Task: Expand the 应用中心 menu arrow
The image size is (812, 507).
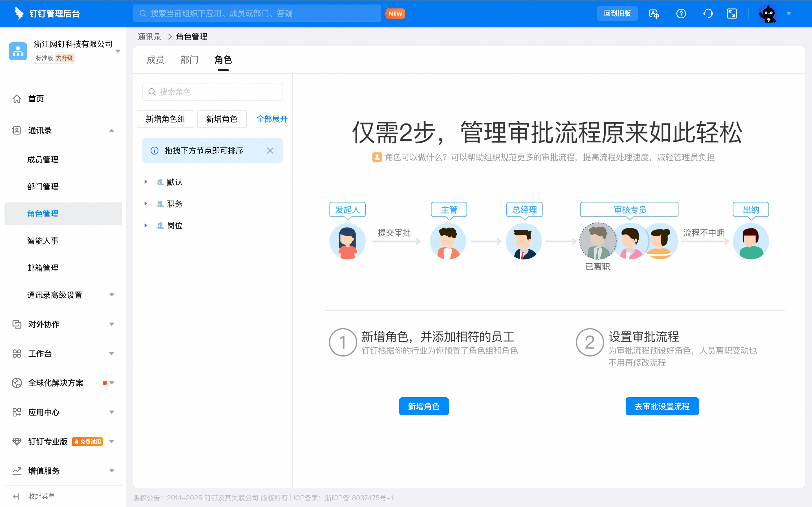Action: 112,412
